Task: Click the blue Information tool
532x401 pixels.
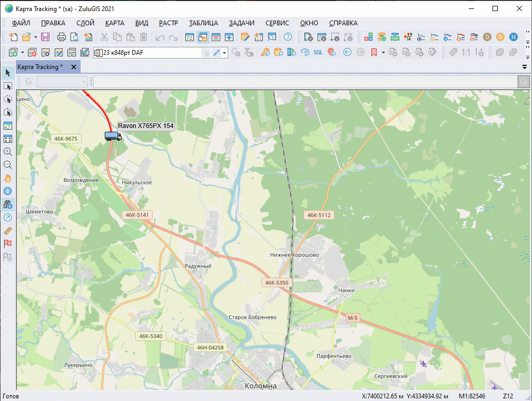Action: click(x=8, y=191)
